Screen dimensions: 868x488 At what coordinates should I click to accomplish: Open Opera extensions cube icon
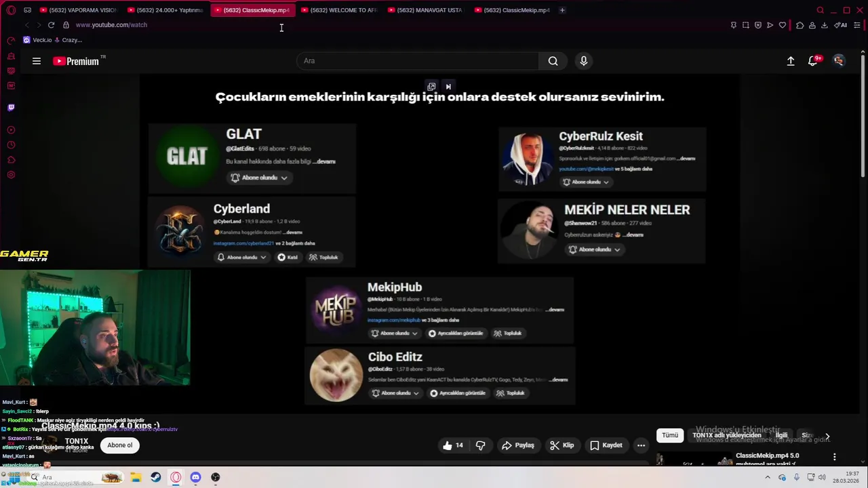(800, 25)
